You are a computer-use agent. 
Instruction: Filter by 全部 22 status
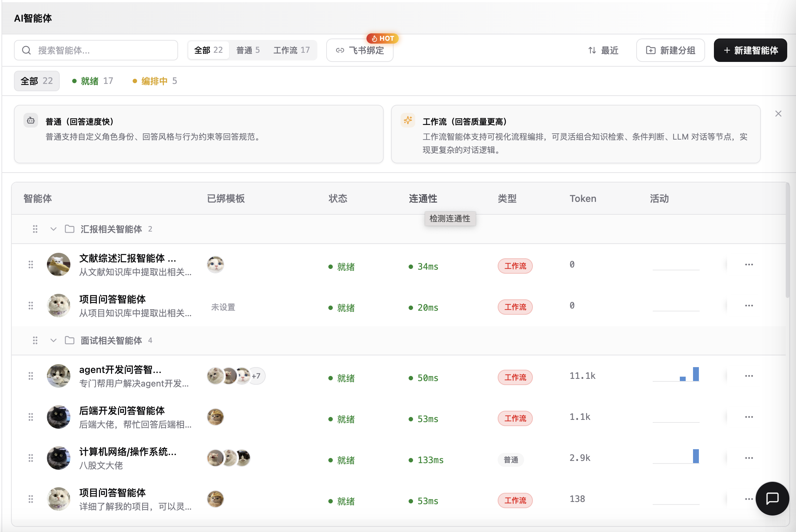tap(37, 81)
